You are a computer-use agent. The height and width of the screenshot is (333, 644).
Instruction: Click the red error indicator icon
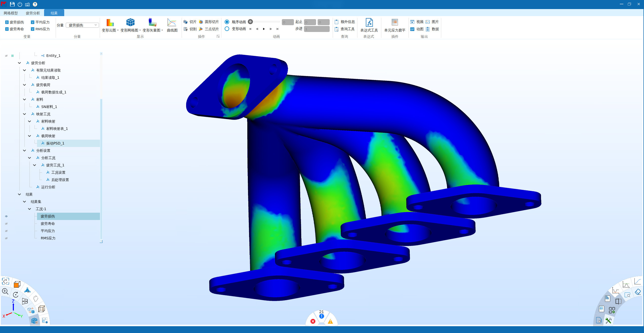[x=313, y=321]
